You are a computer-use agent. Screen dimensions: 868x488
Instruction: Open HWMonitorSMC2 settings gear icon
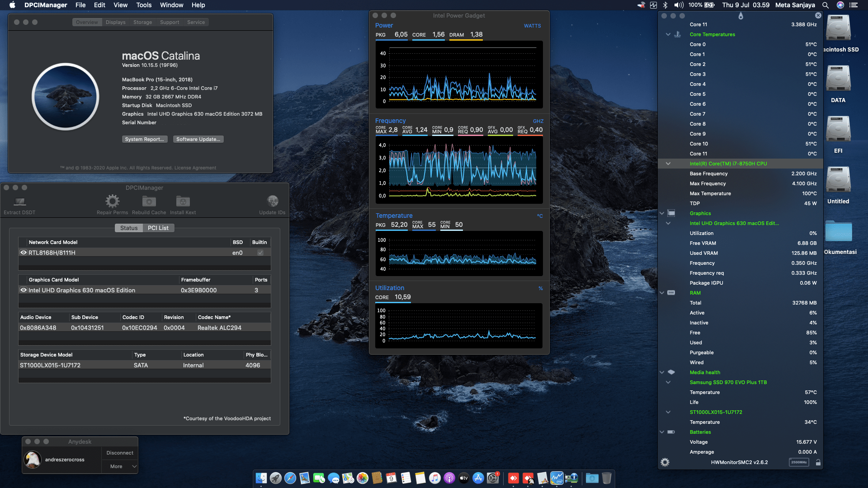pos(665,462)
